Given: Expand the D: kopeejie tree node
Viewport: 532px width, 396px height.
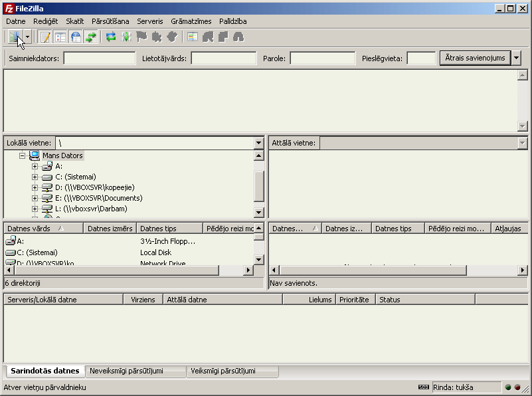Looking at the screenshot, I should coord(35,187).
